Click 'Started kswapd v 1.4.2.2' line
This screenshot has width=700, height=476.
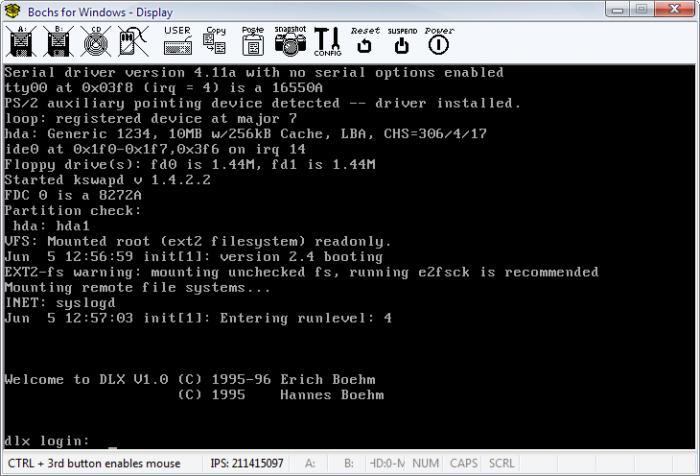[x=108, y=180]
